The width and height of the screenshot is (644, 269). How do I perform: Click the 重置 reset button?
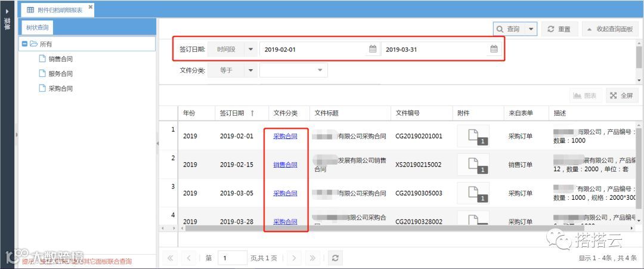(x=559, y=29)
